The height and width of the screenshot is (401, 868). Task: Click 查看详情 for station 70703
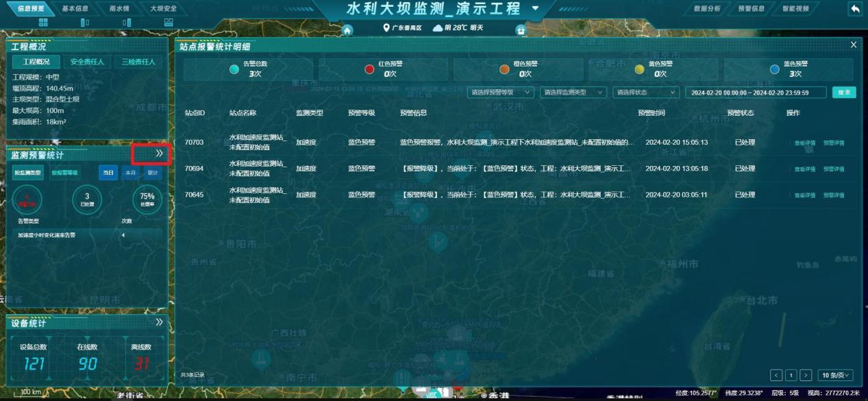tap(804, 143)
